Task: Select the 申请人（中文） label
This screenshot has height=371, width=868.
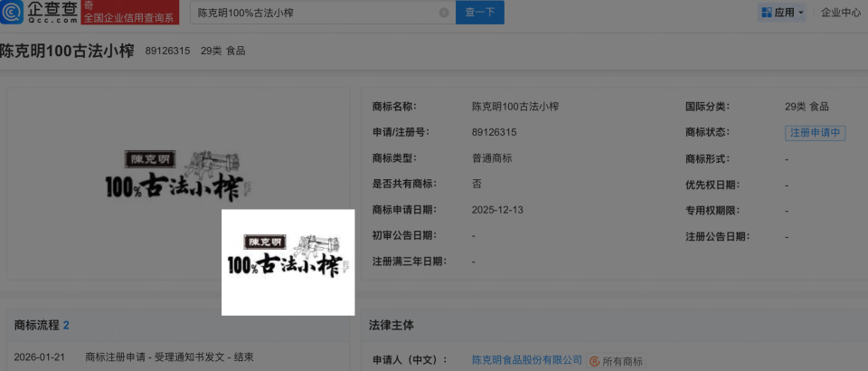Action: 410,360
